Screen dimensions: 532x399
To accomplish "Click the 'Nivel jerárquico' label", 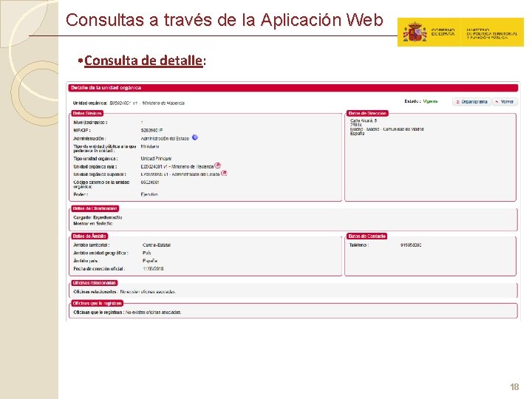I will [90, 123].
